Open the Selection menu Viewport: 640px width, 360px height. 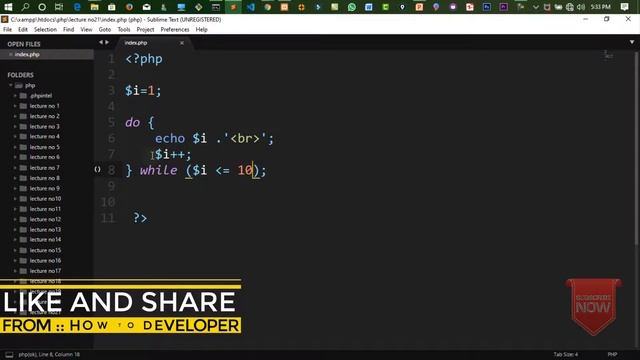tap(45, 29)
